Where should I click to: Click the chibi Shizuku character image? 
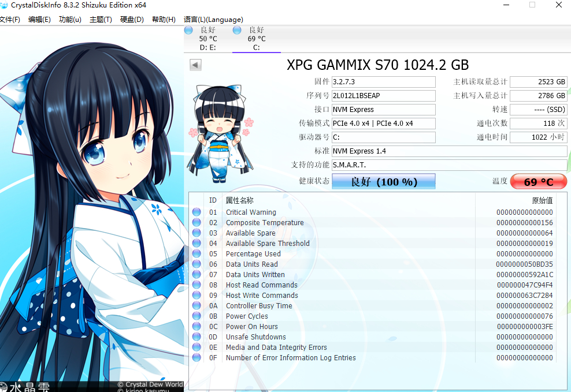[221, 133]
